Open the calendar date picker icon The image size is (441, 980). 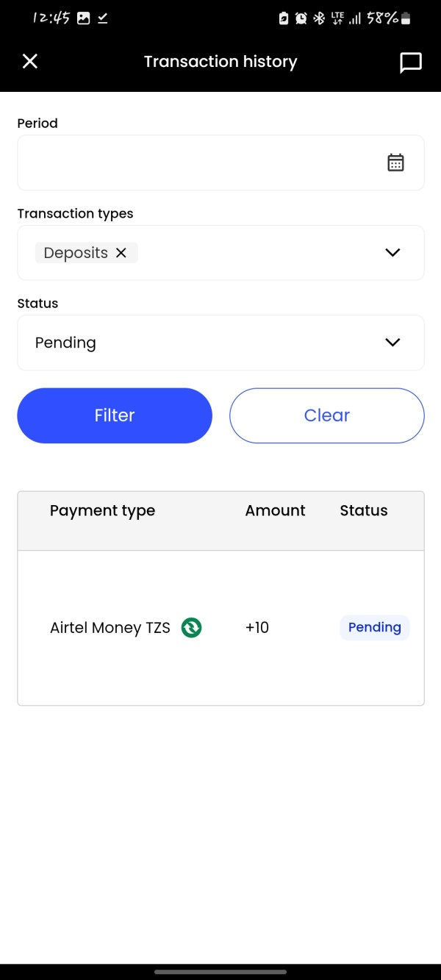pyautogui.click(x=395, y=162)
